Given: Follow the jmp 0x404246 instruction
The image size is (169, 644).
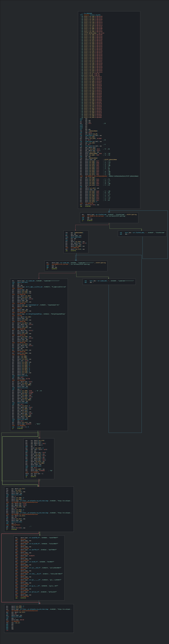Looking at the screenshot, I should (20, 598).
